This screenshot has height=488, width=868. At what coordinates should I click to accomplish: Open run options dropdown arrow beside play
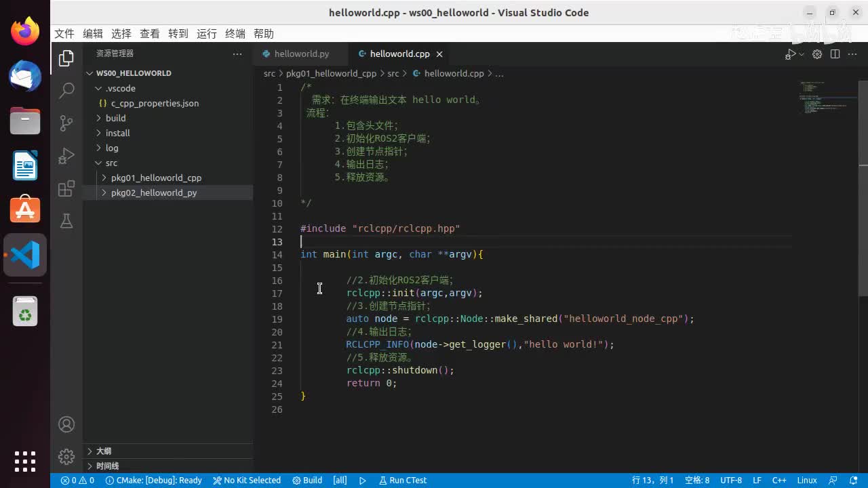coord(801,54)
